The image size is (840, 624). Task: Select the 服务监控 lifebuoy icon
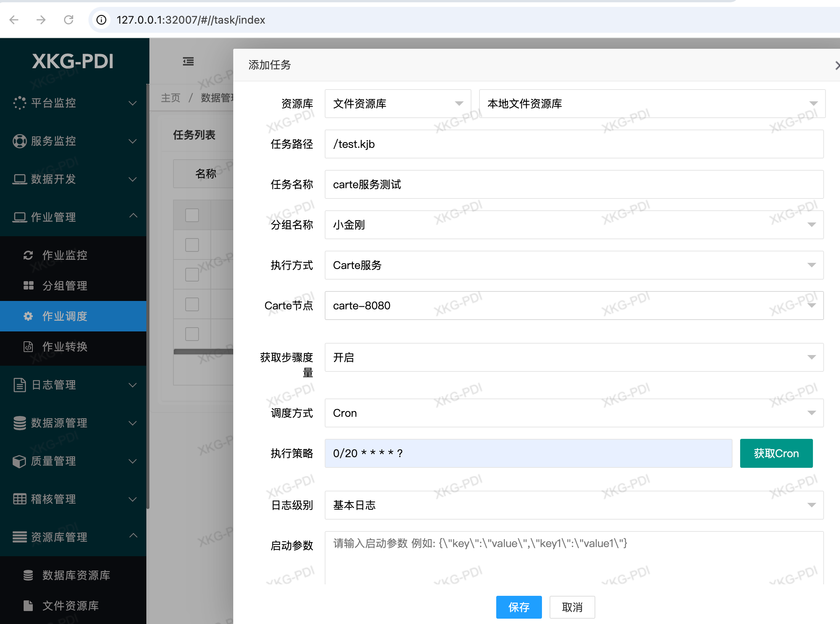tap(19, 141)
